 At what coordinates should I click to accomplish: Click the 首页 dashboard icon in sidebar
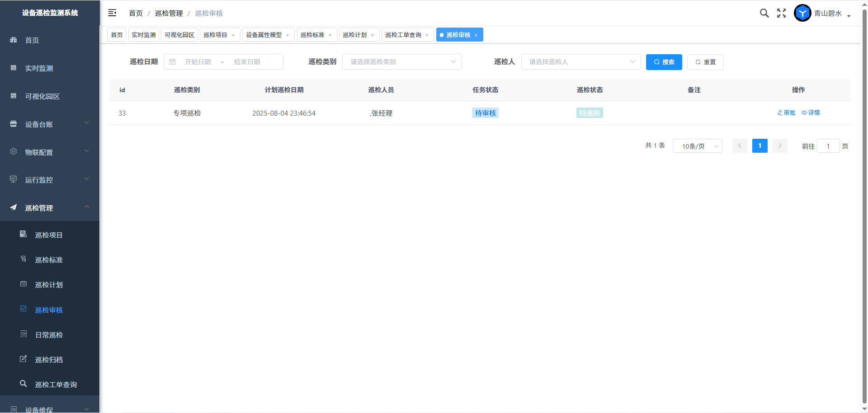14,40
